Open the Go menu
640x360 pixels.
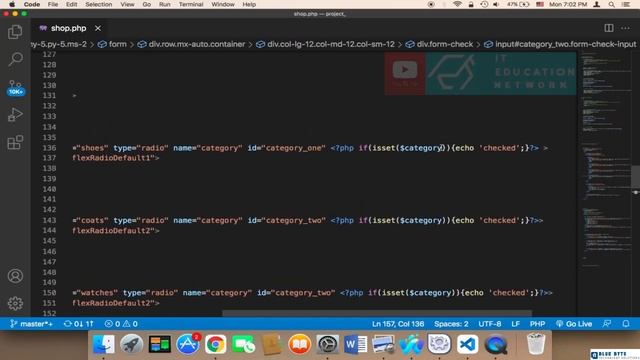pos(147,4)
